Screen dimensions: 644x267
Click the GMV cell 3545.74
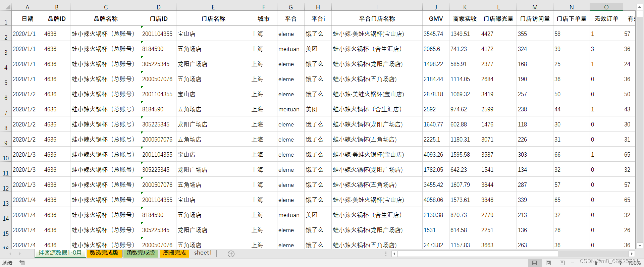point(436,34)
